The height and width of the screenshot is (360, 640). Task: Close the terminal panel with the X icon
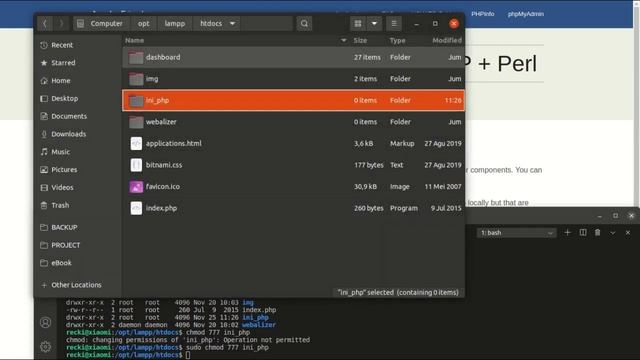coord(628,233)
